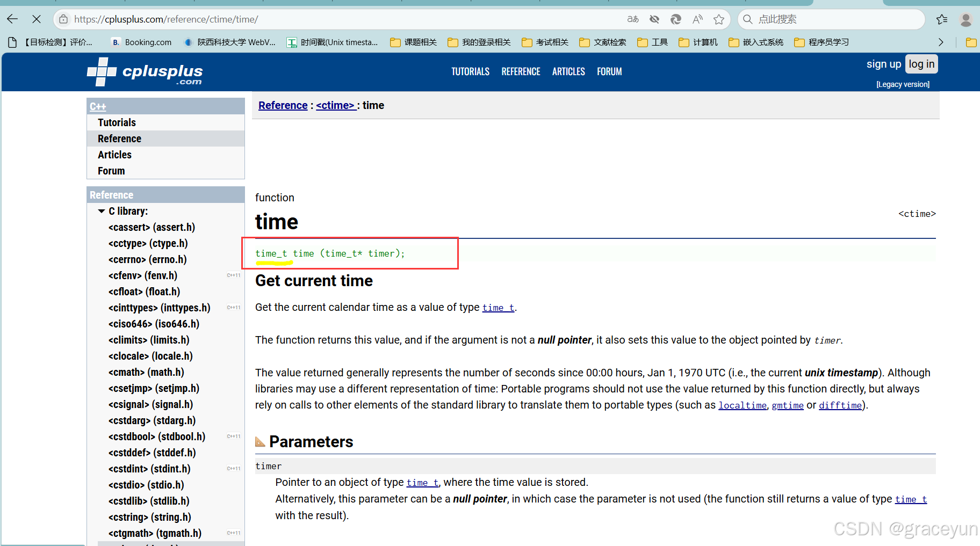Image resolution: width=980 pixels, height=546 pixels.
Task: Open the 工具 bookmark folder
Action: pos(652,42)
